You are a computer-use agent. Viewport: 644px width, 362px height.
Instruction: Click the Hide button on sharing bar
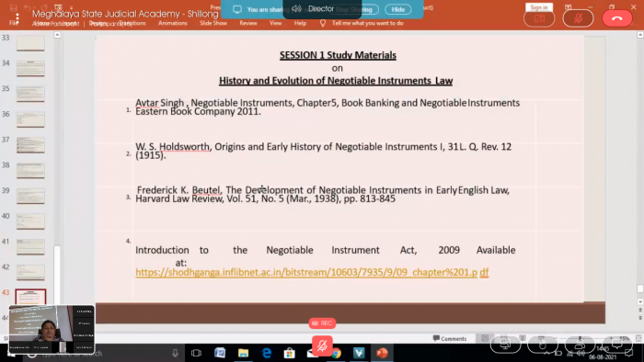click(397, 9)
